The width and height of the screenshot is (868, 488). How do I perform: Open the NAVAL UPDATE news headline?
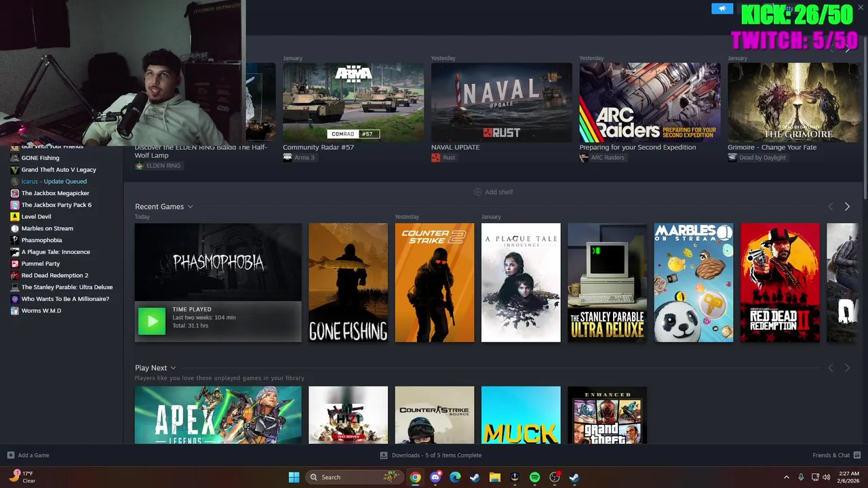(x=455, y=147)
